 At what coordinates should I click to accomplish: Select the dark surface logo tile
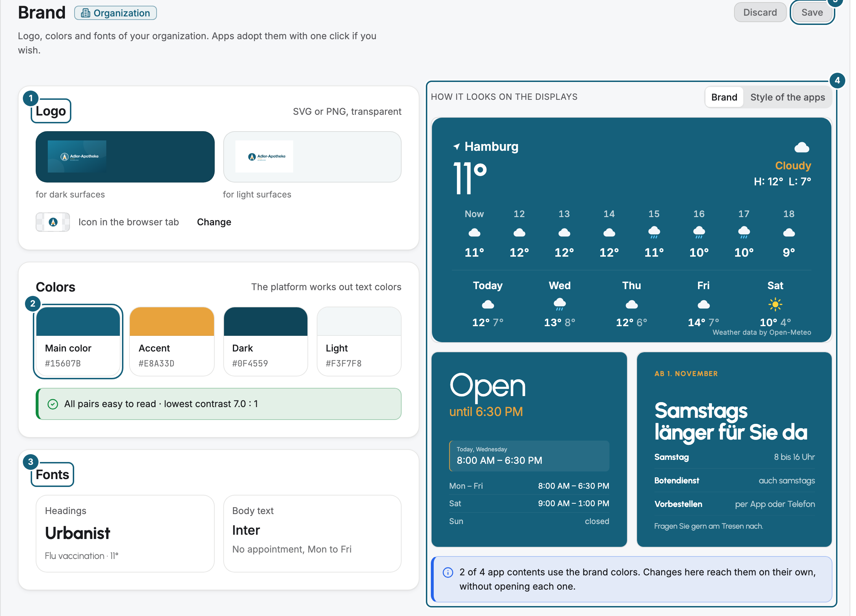tap(126, 158)
